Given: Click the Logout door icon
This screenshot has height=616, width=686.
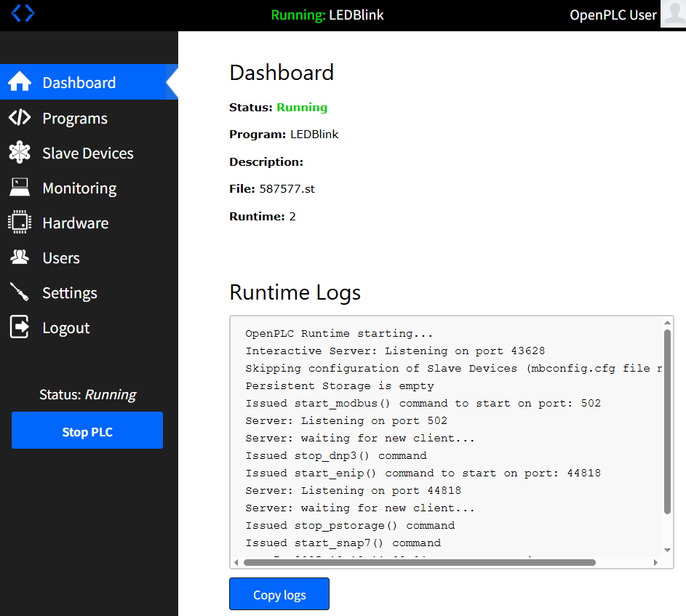Looking at the screenshot, I should (x=20, y=327).
